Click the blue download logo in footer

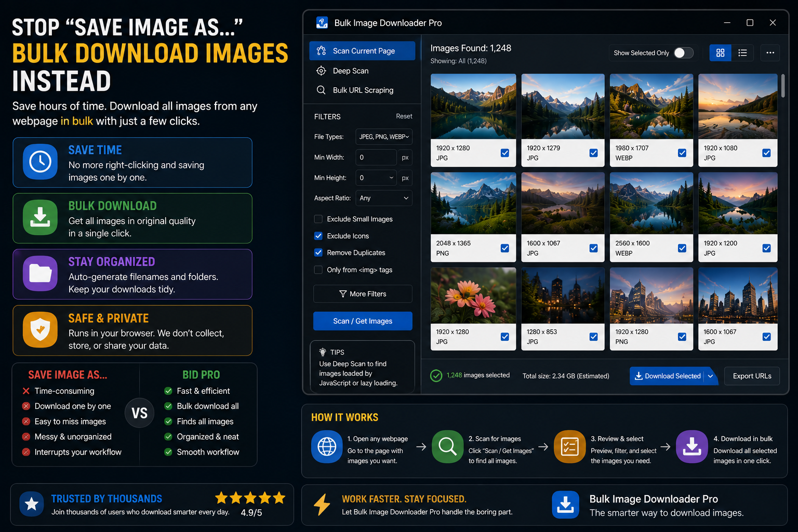click(x=565, y=504)
